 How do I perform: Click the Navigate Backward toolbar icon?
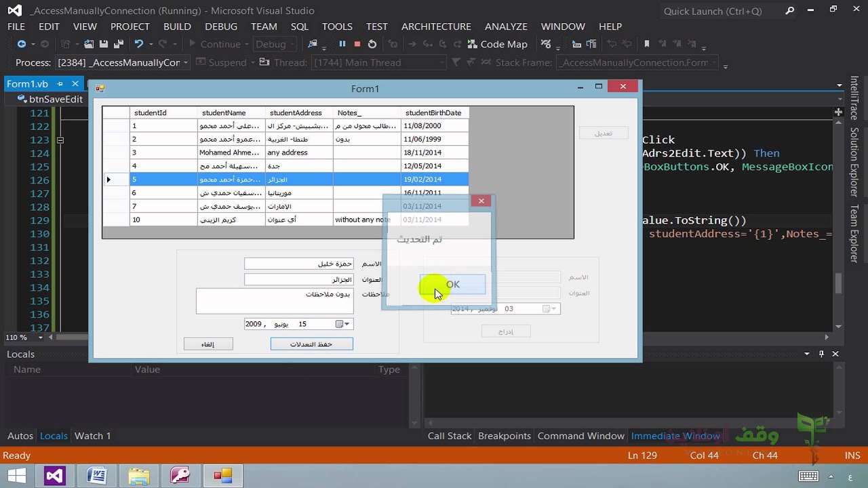(x=22, y=44)
